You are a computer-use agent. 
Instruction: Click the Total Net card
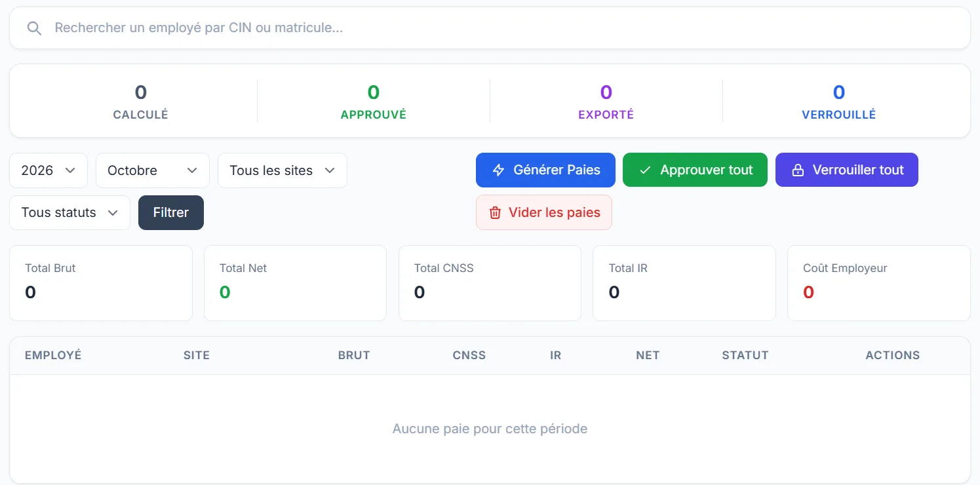point(296,283)
